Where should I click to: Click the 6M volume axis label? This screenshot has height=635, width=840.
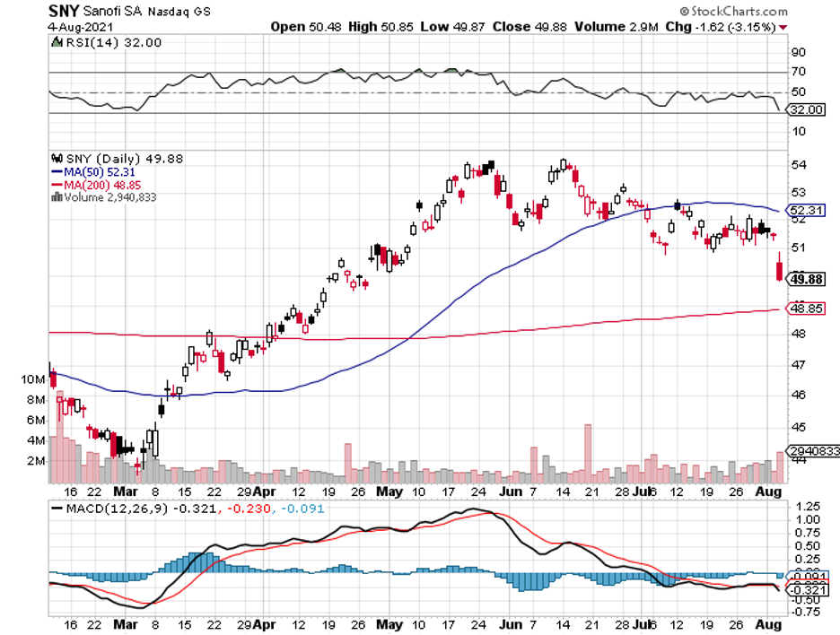coord(37,421)
